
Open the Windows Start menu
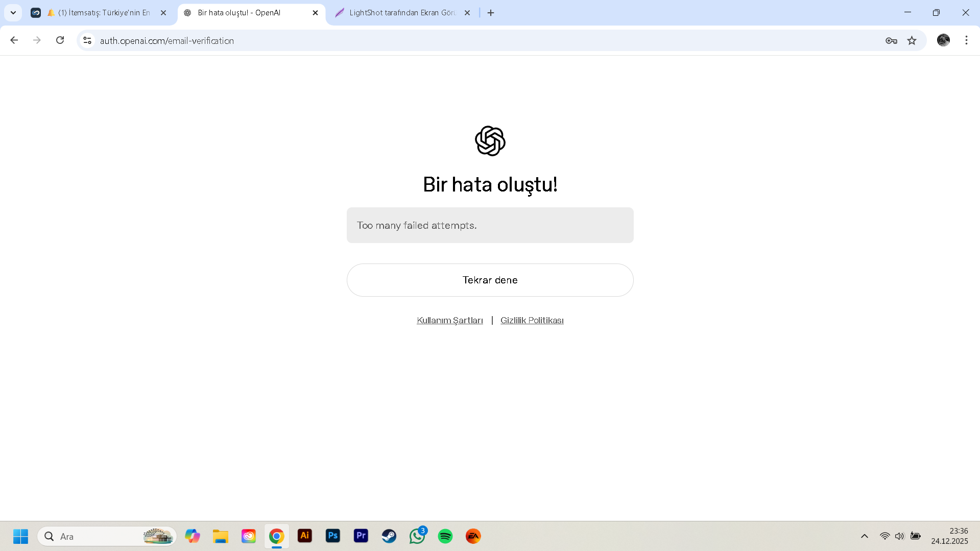pos(21,536)
